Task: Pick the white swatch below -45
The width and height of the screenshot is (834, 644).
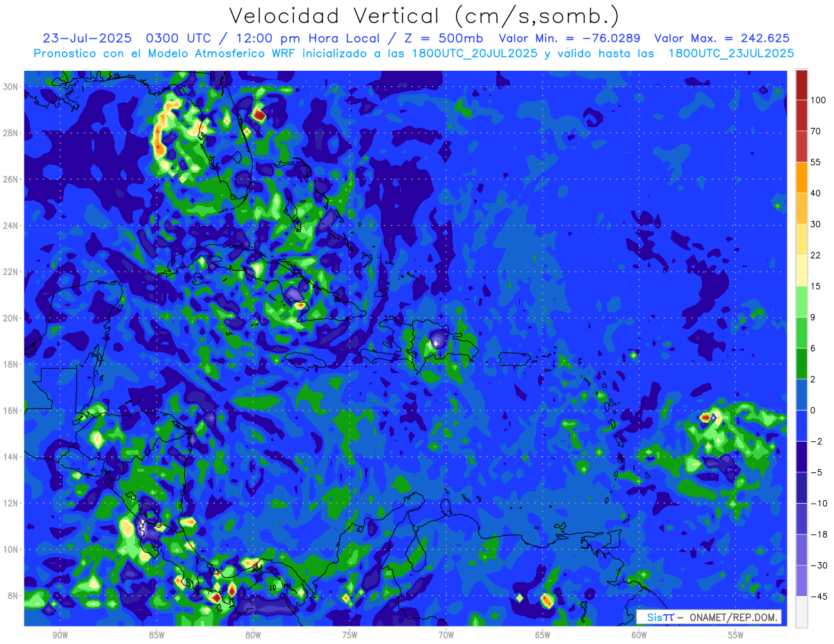Action: click(x=801, y=611)
